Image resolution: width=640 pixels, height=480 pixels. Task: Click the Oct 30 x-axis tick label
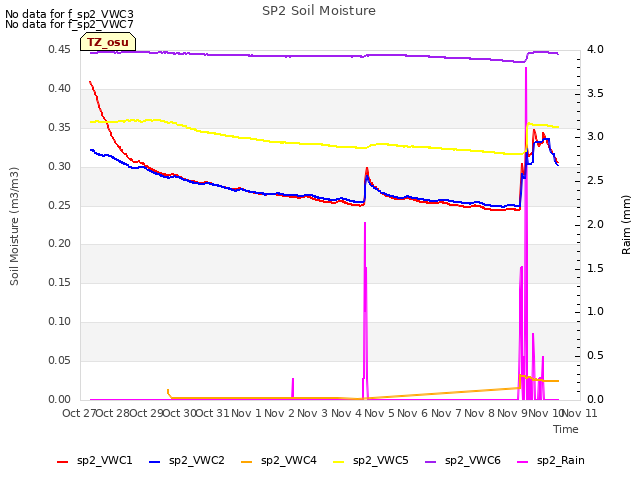[x=180, y=413]
